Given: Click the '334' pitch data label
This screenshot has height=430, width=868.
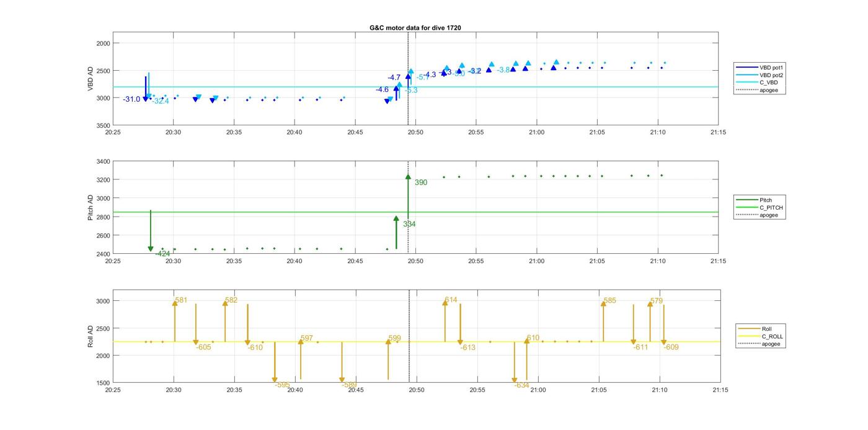Looking at the screenshot, I should click(409, 224).
